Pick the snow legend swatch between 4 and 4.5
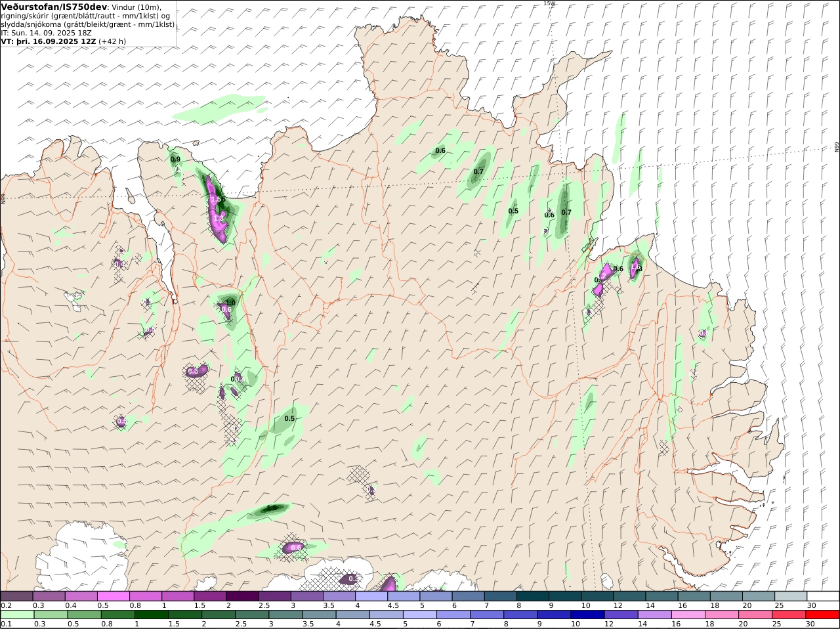The image size is (840, 629). (x=371, y=596)
